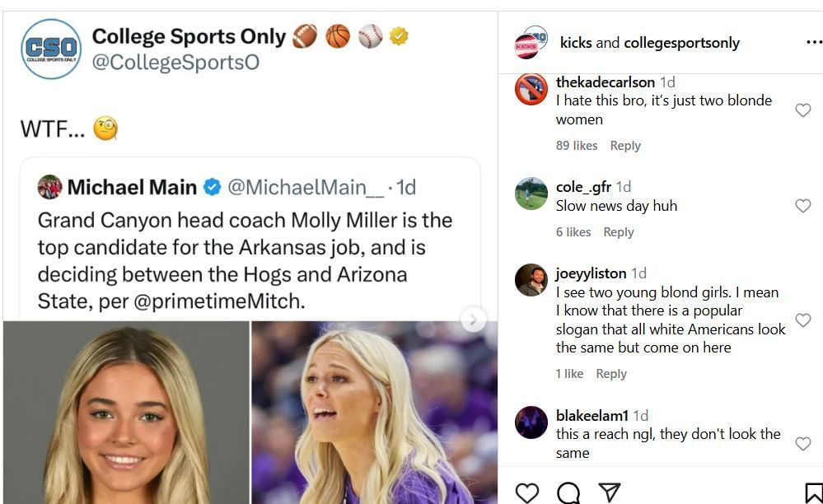The image size is (823, 504).
Task: Like blakeelam1's comment via its heart
Action: pyautogui.click(x=803, y=443)
